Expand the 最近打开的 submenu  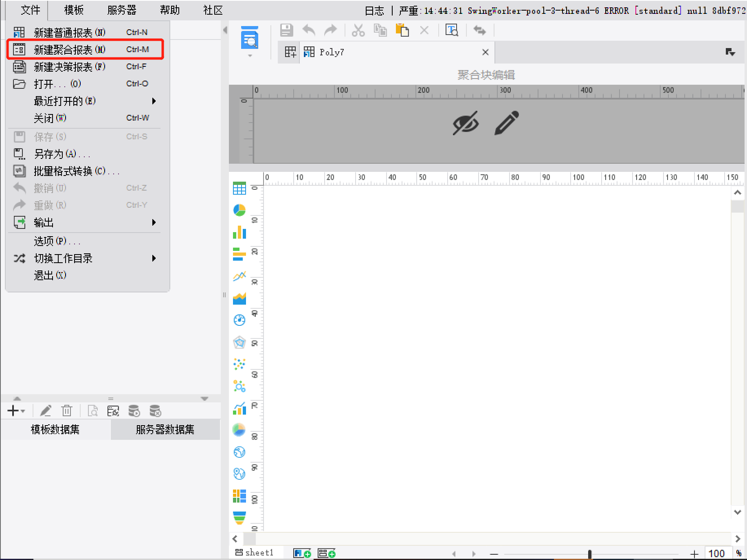pos(154,101)
